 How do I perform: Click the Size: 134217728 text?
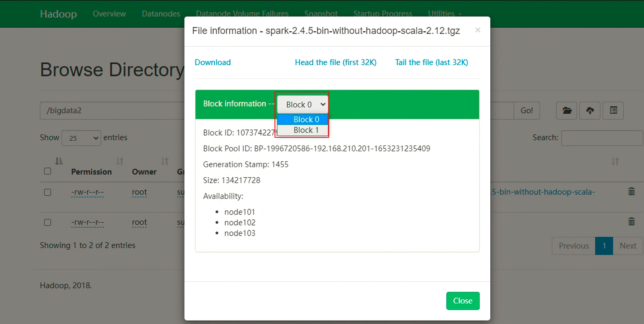coord(232,180)
